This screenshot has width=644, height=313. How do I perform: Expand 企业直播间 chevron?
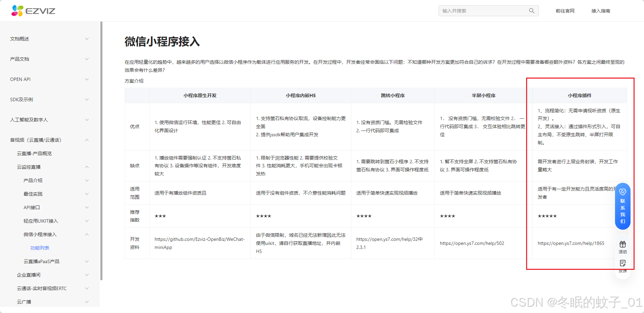(x=87, y=275)
